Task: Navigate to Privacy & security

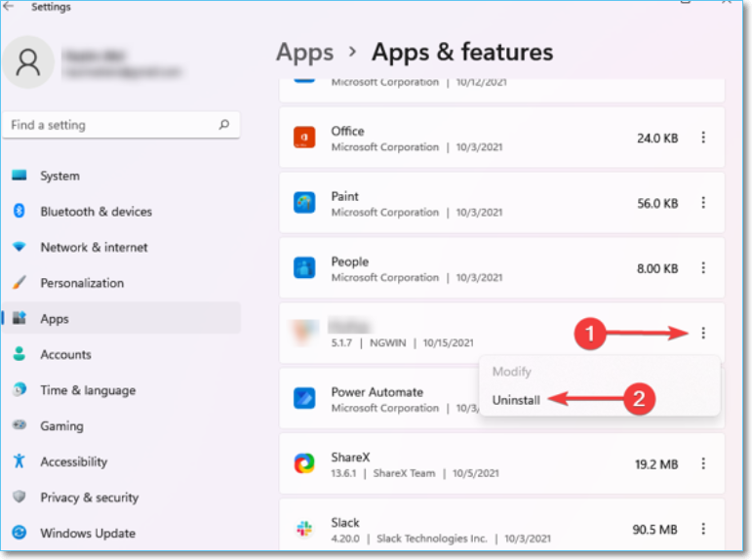Action: pyautogui.click(x=89, y=498)
